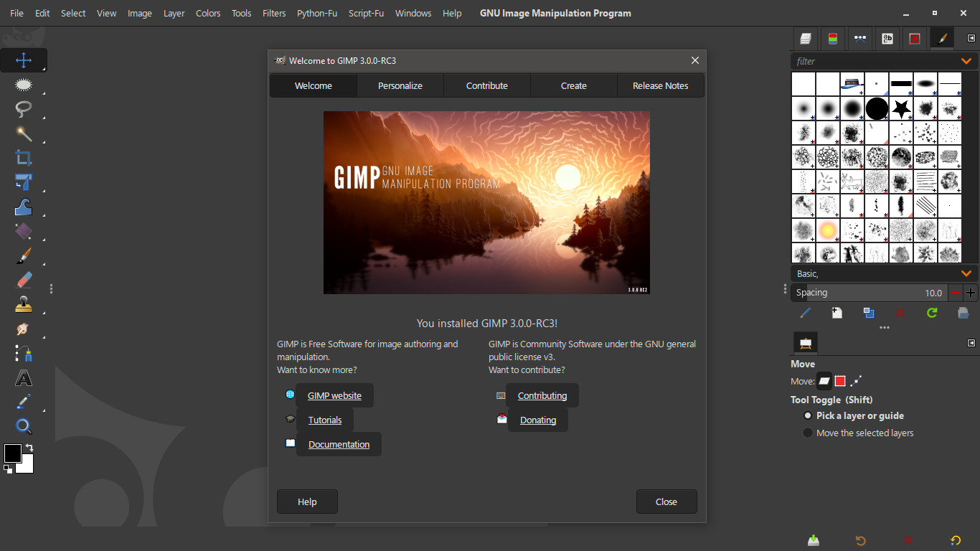Click the Help button in welcome dialog
Screen dimensions: 980x551
[307, 501]
